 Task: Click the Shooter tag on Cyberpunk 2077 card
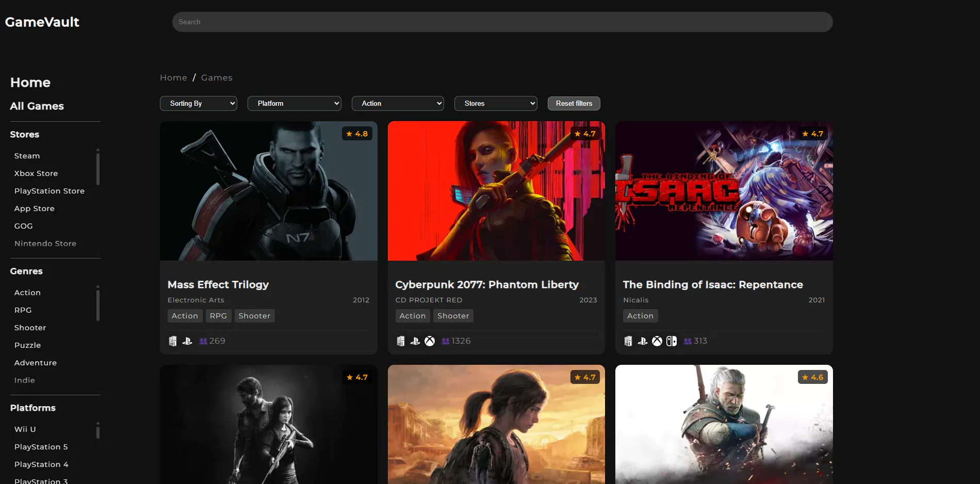[x=453, y=316]
